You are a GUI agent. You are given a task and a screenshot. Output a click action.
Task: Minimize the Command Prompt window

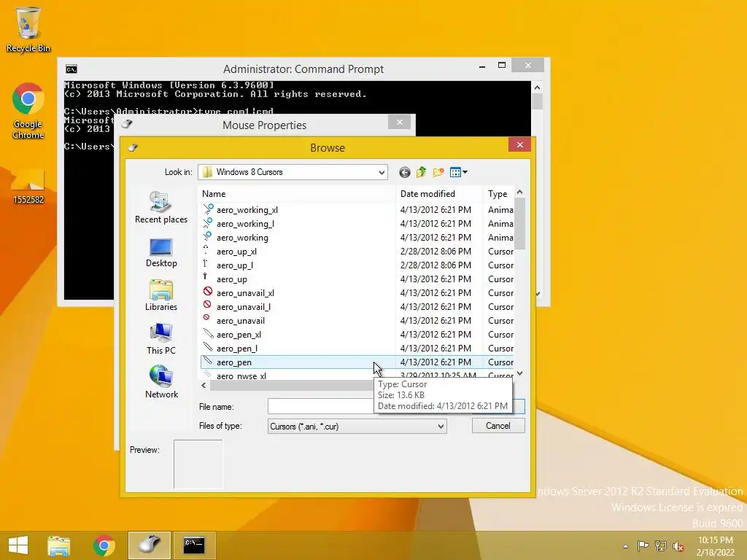[x=482, y=66]
